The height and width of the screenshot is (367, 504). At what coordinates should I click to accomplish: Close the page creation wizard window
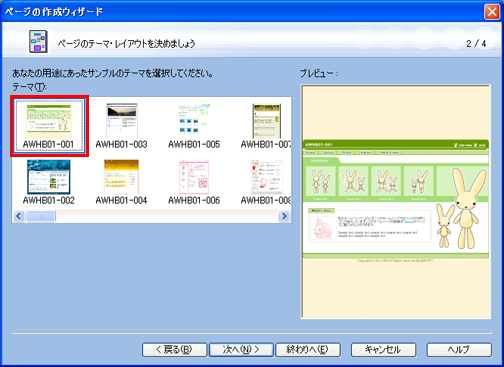[x=492, y=12]
